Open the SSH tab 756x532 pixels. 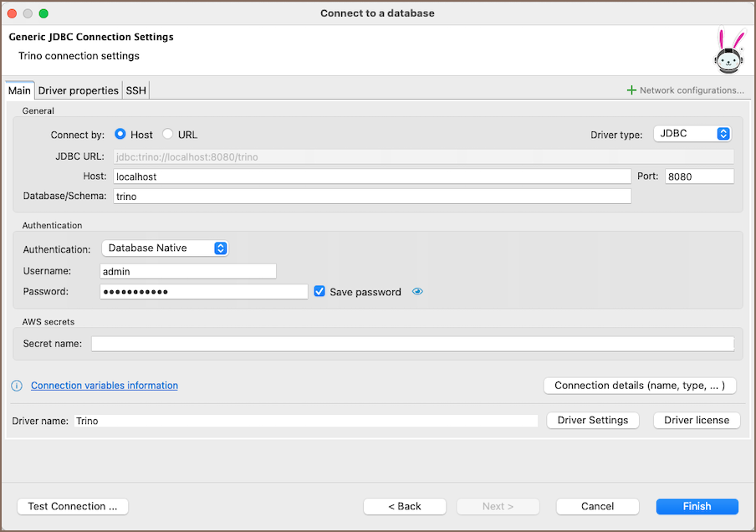pos(136,90)
